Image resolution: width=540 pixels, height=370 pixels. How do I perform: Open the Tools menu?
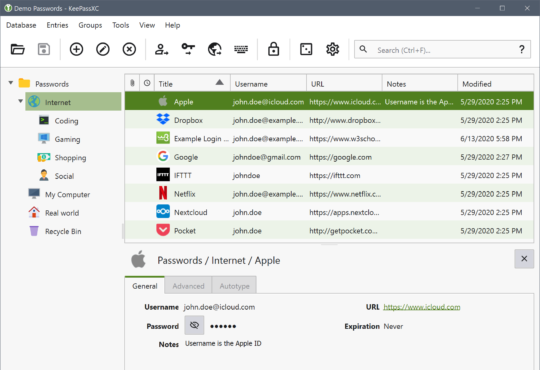[x=121, y=25]
